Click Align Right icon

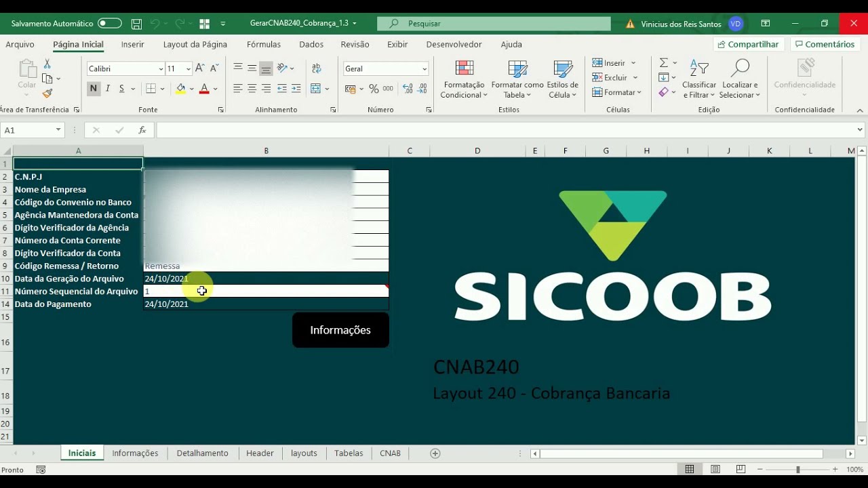tap(266, 89)
